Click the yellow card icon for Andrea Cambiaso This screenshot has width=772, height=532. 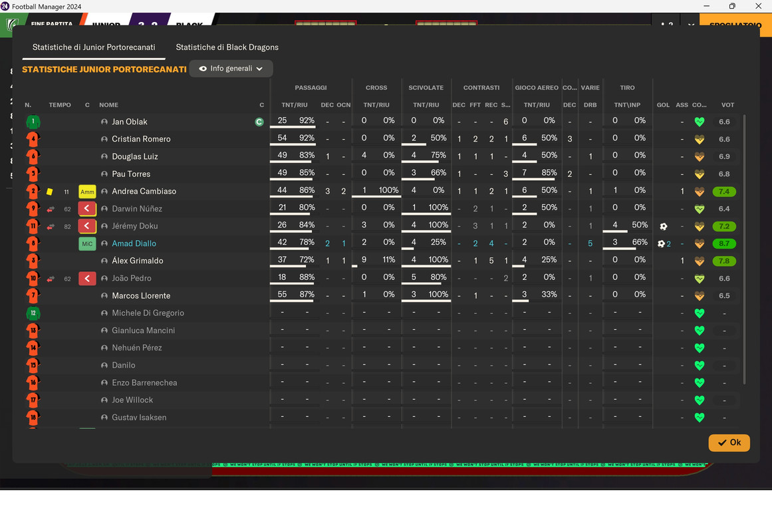point(50,192)
